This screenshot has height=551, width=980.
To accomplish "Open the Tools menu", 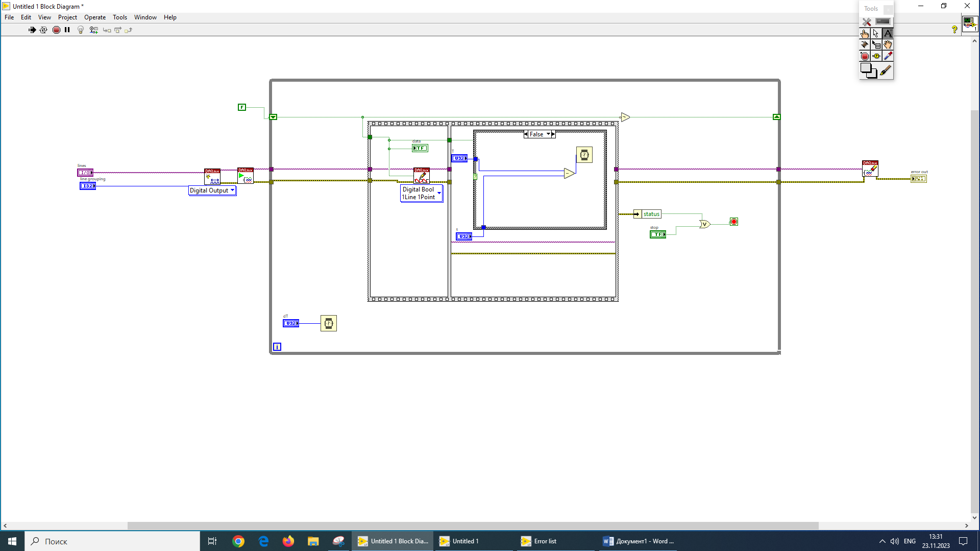I will (x=120, y=17).
